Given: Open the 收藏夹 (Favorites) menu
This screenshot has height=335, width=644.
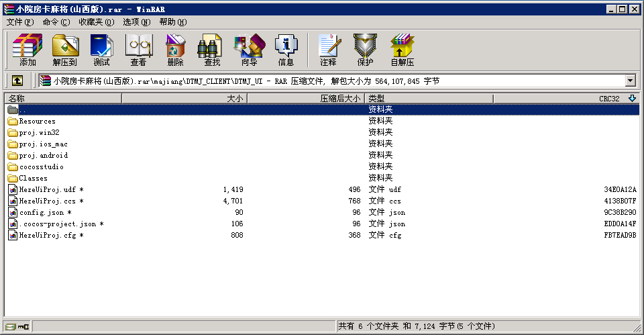Looking at the screenshot, I should tap(96, 21).
